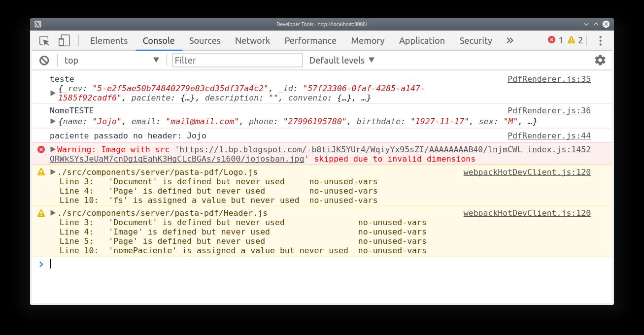Click the warning triangle beside Header.js message
The width and height of the screenshot is (644, 335).
tap(41, 213)
